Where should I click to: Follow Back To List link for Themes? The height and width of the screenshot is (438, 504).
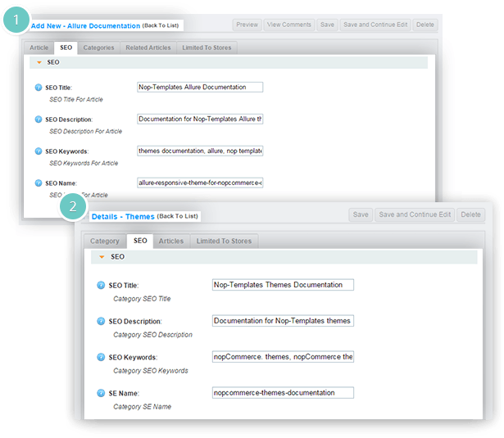click(x=178, y=216)
